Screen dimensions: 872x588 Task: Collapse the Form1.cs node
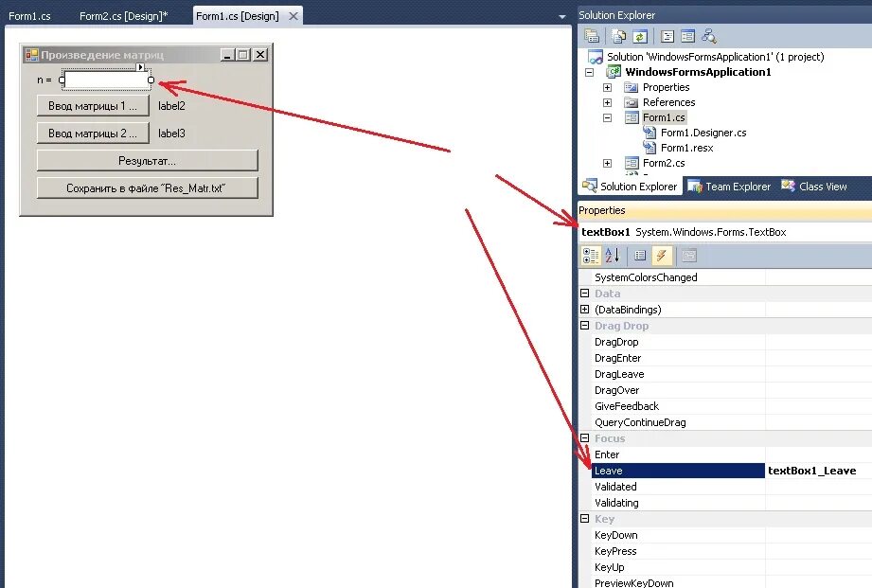607,118
